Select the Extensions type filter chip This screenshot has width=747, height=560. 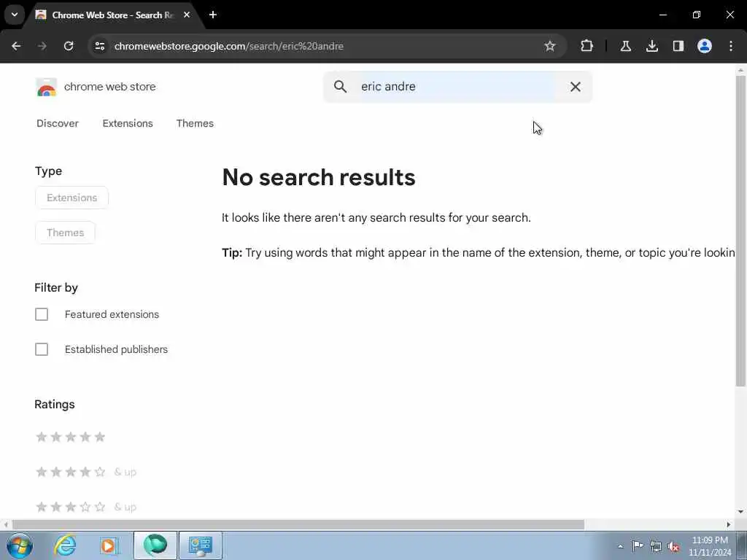tap(72, 198)
